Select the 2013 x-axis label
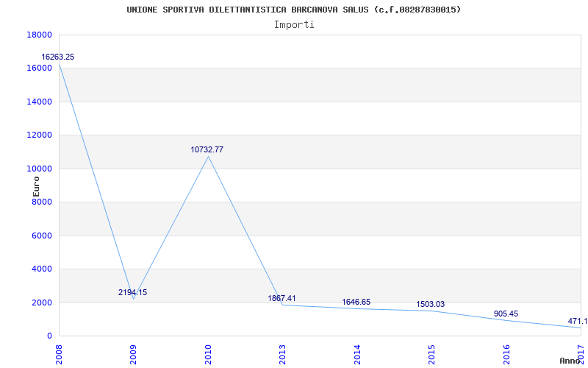This screenshot has width=588, height=368. tap(283, 355)
